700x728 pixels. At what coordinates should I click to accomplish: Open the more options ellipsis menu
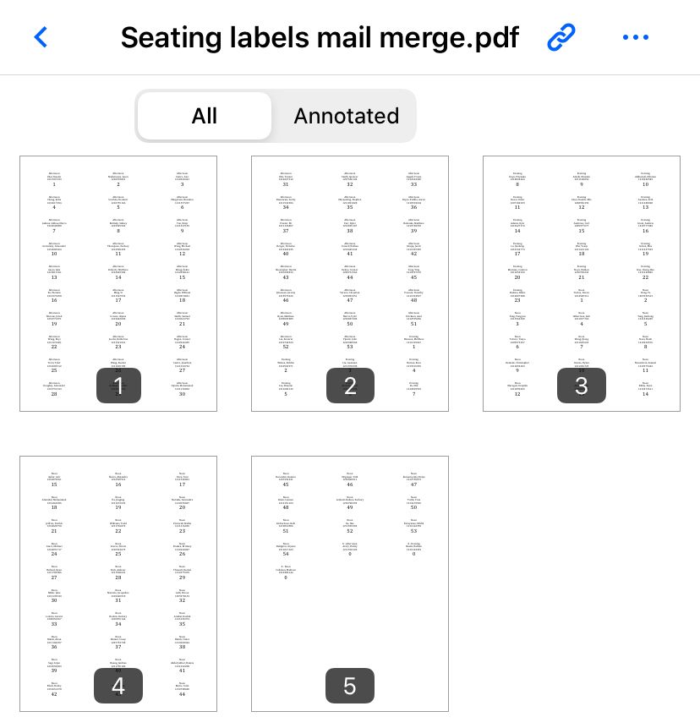(635, 37)
